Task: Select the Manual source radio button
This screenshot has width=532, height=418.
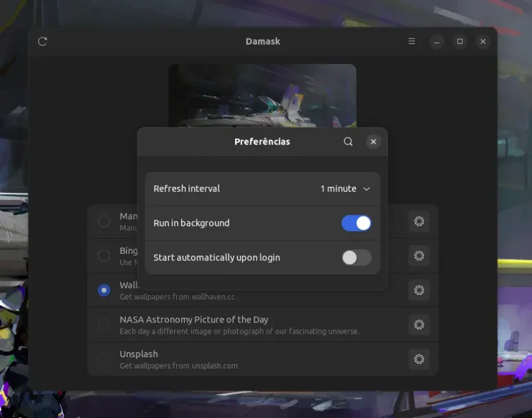Action: [104, 221]
